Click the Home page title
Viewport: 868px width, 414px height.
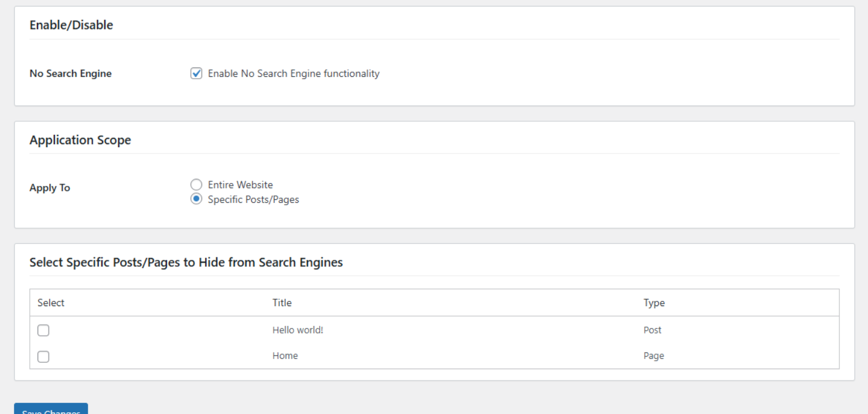284,357
